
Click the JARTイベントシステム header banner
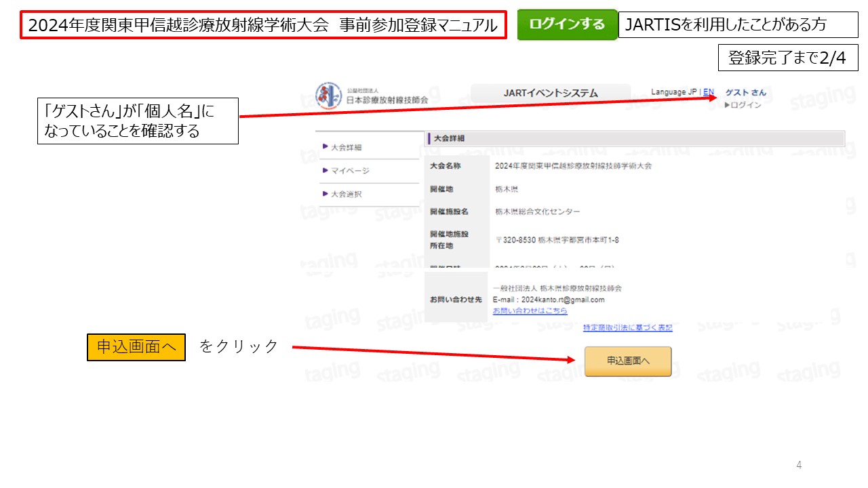coord(551,94)
